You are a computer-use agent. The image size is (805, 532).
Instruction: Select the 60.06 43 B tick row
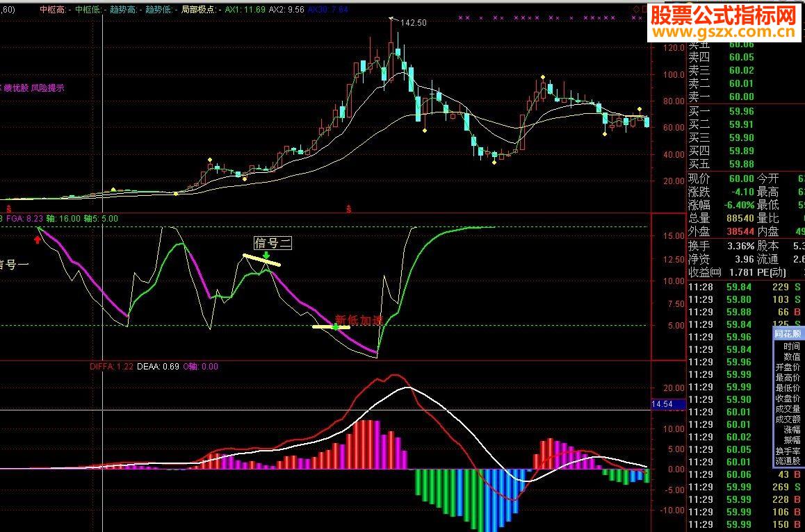point(745,474)
